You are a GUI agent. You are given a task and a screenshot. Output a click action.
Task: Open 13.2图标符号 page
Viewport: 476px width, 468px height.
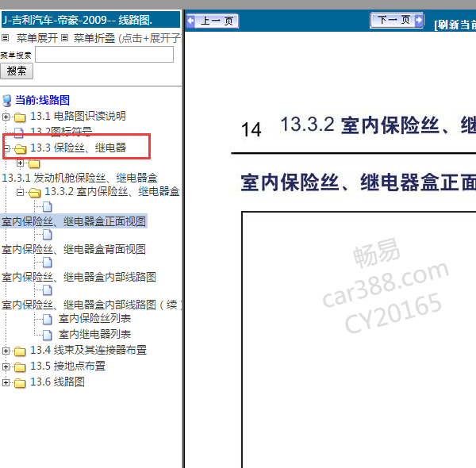(61, 131)
